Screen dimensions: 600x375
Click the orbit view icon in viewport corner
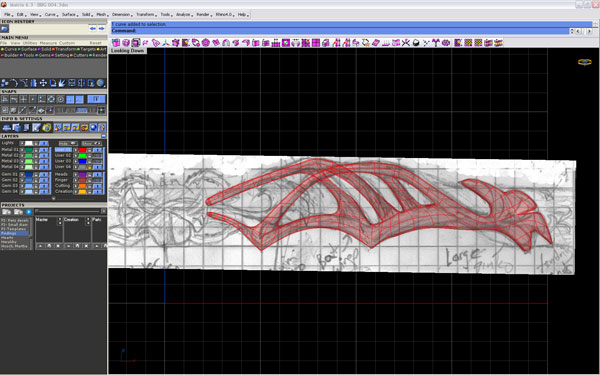click(x=584, y=62)
